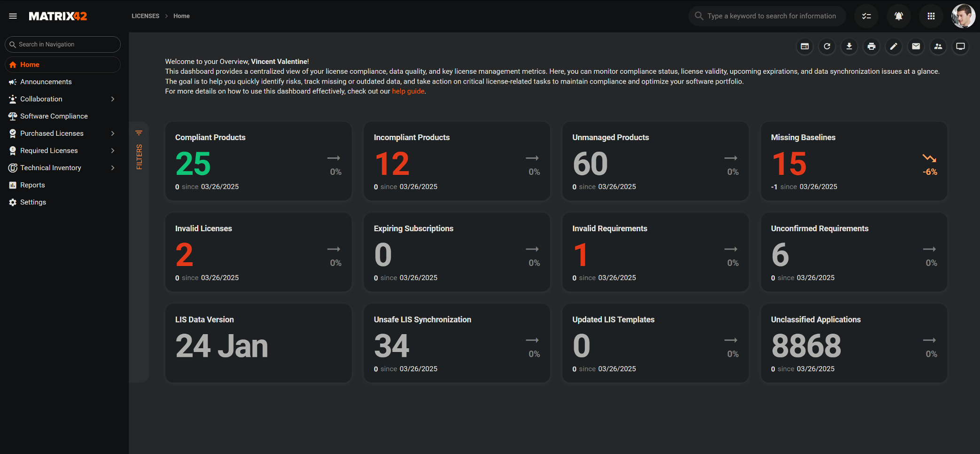980x454 pixels.
Task: Expand the vertical Filters panel
Action: (x=139, y=150)
